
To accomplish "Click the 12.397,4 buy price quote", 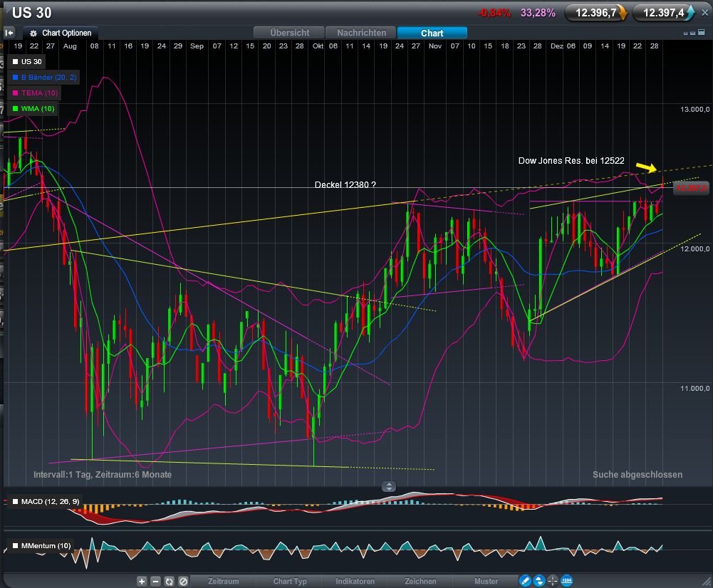I will click(665, 11).
